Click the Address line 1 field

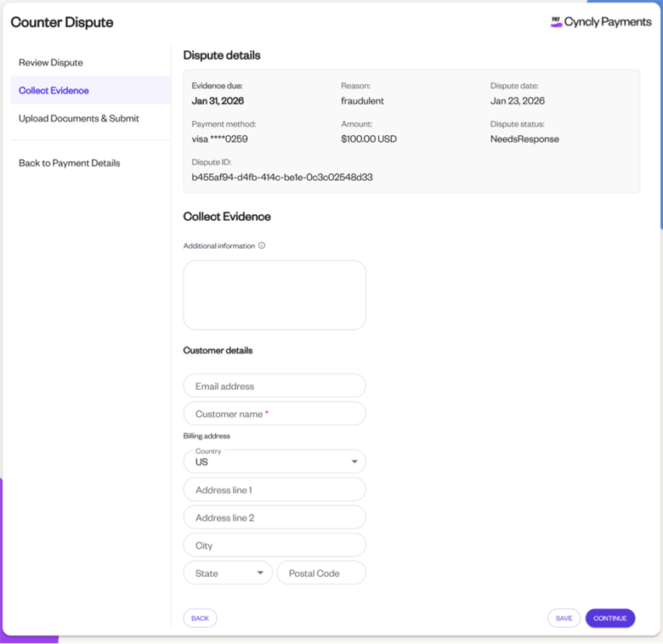[275, 489]
